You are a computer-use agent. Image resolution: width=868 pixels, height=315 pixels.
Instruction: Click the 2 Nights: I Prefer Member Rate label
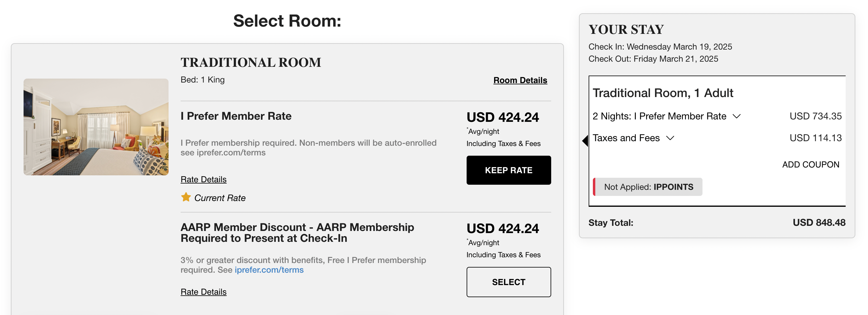point(659,116)
